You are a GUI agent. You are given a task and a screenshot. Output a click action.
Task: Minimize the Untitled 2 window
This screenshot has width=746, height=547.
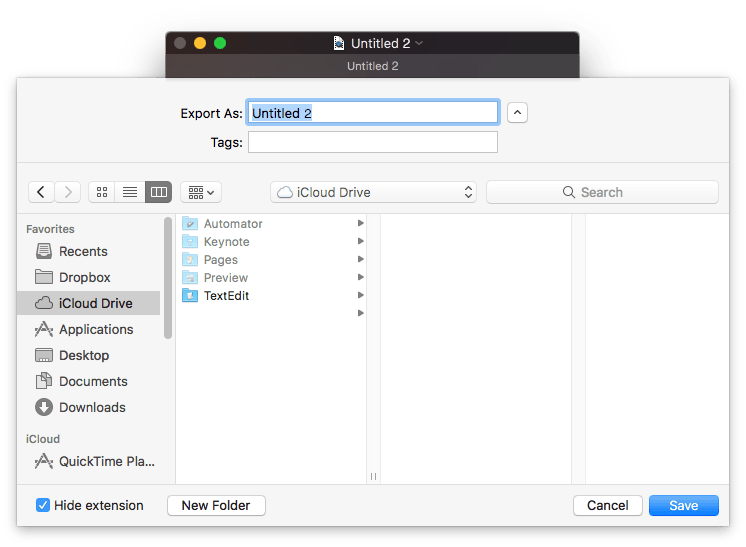(x=200, y=43)
